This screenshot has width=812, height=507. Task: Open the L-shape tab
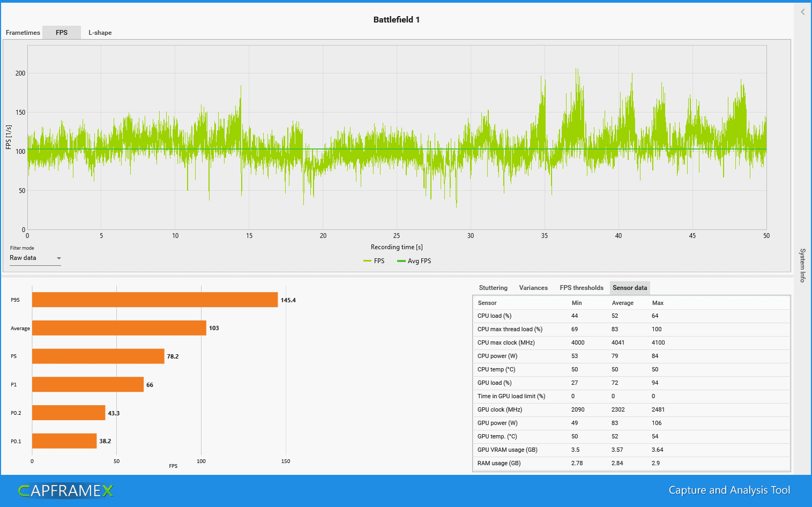pos(100,33)
